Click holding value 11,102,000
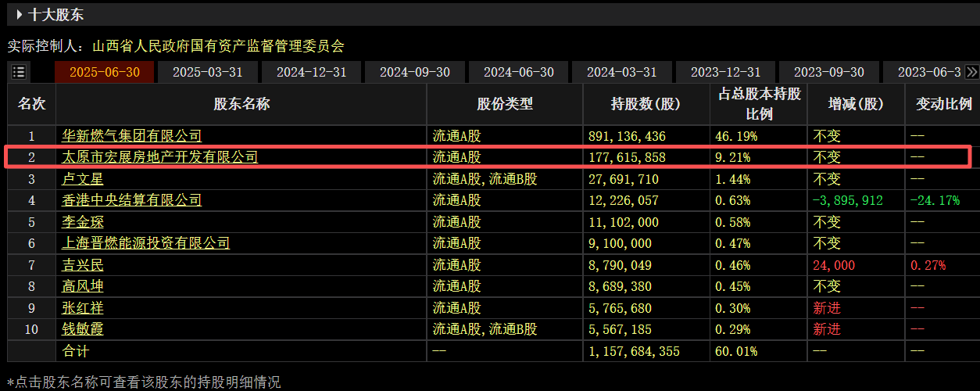 click(x=624, y=222)
